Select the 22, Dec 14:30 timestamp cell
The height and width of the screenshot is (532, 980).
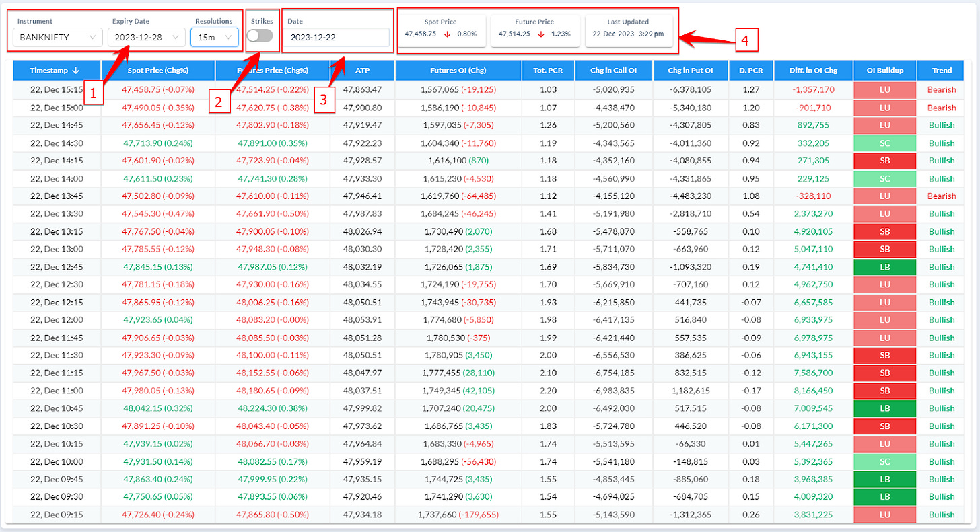point(57,143)
